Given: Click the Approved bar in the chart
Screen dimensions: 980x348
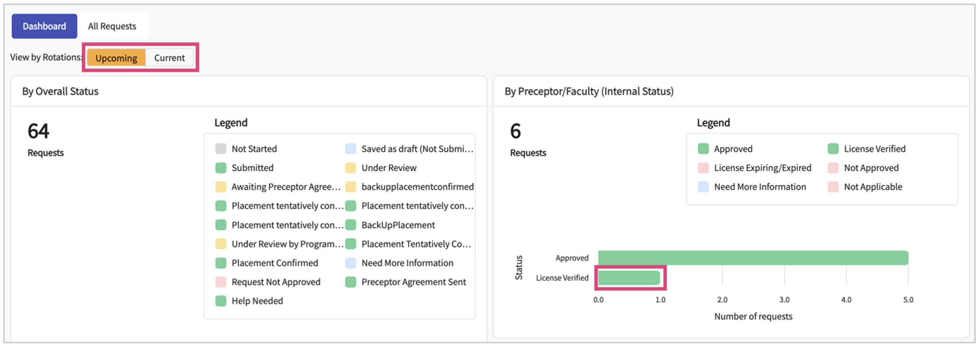Looking at the screenshot, I should (753, 258).
